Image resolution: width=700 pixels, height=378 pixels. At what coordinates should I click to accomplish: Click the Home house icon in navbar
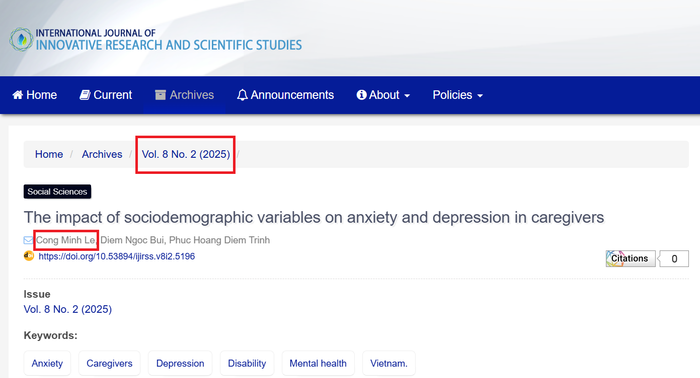(18, 95)
